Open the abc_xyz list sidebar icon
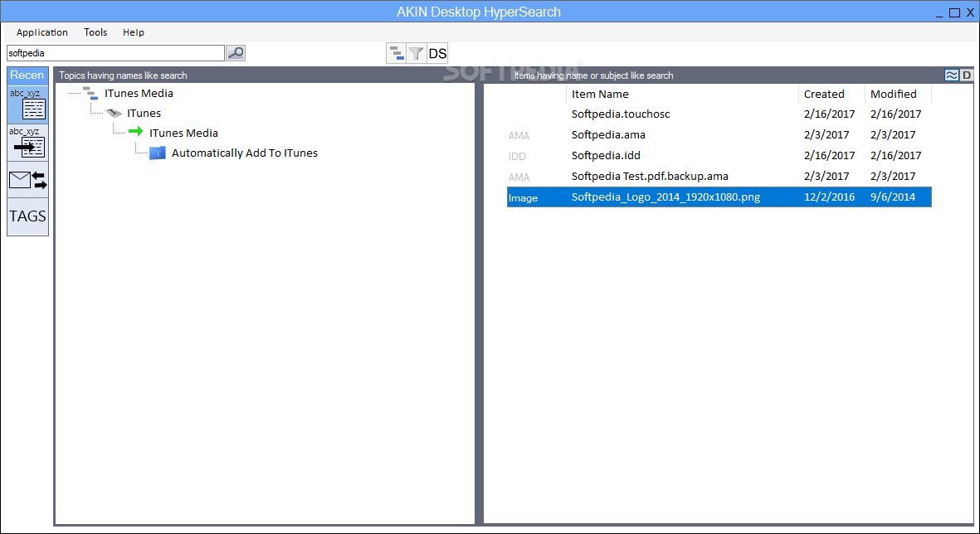 pyautogui.click(x=27, y=104)
